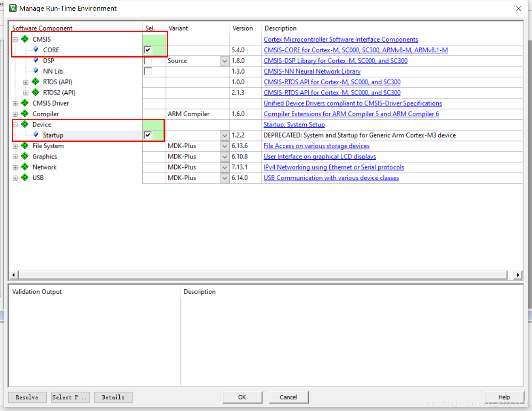Expand the Network node
532x411 pixels.
15,167
